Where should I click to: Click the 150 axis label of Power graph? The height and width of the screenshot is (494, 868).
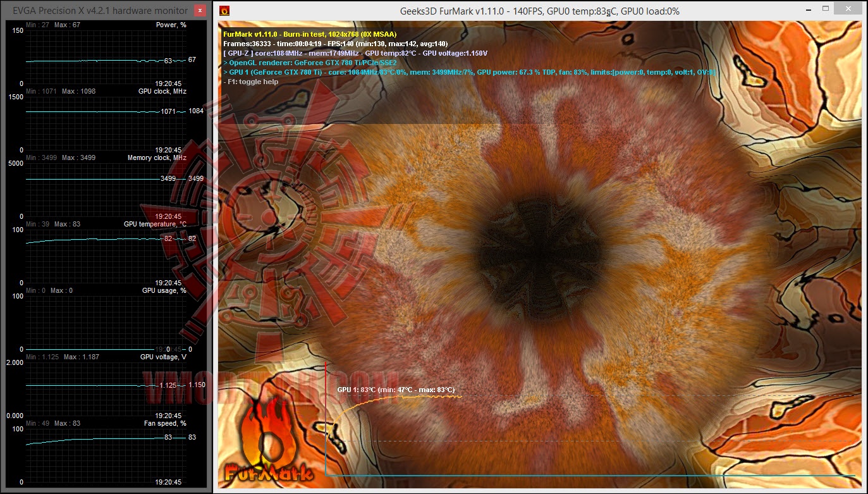tap(17, 31)
